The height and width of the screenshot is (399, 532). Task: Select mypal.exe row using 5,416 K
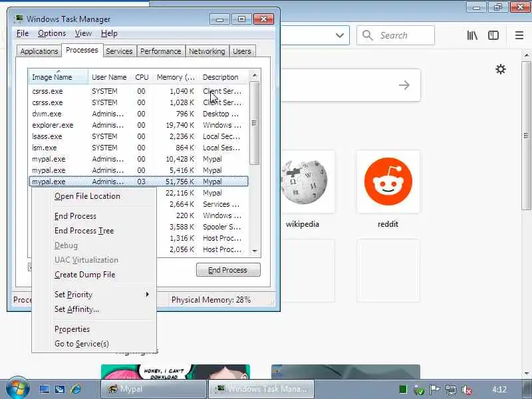(x=138, y=170)
